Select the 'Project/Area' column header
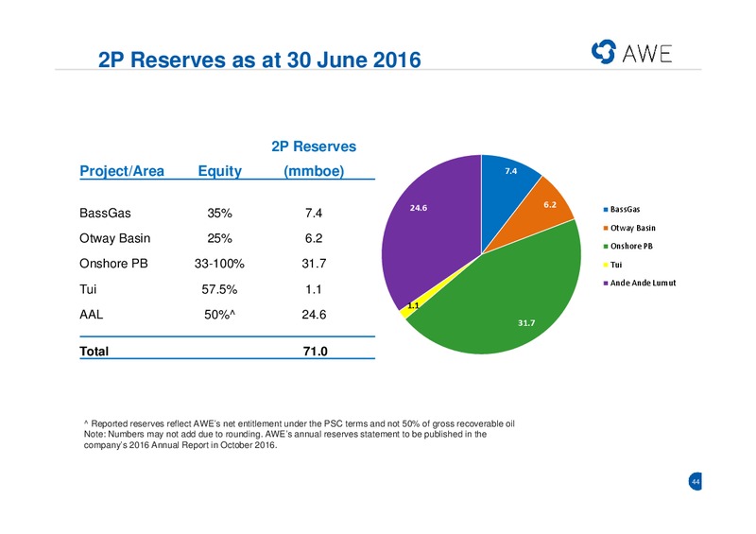 tap(122, 171)
